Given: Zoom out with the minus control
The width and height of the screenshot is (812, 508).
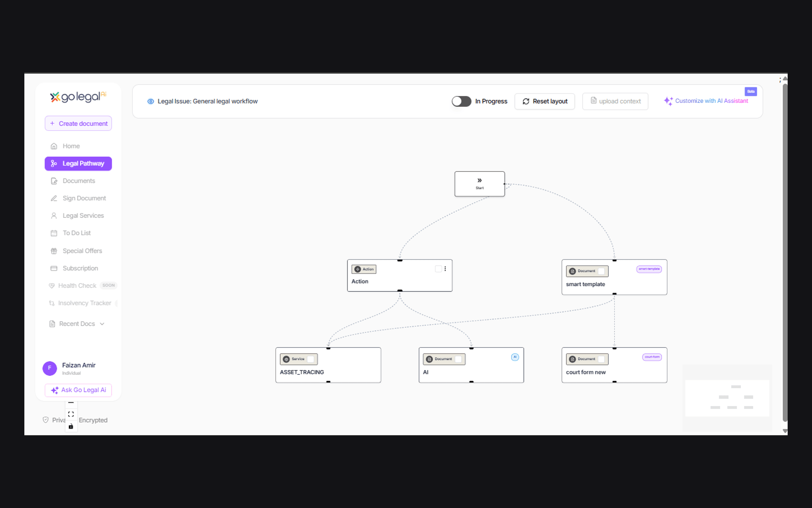Looking at the screenshot, I should click(x=71, y=403).
